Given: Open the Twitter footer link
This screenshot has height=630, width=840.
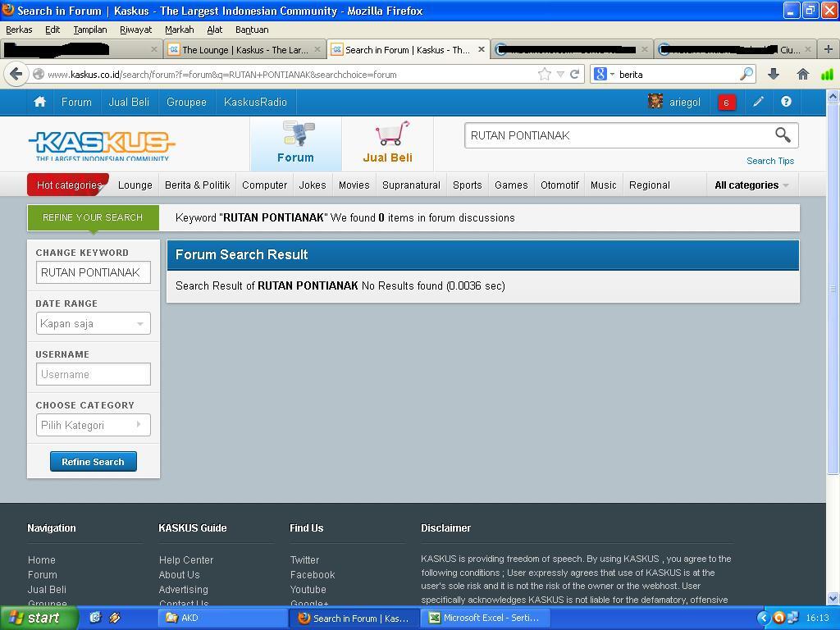Looking at the screenshot, I should [304, 559].
